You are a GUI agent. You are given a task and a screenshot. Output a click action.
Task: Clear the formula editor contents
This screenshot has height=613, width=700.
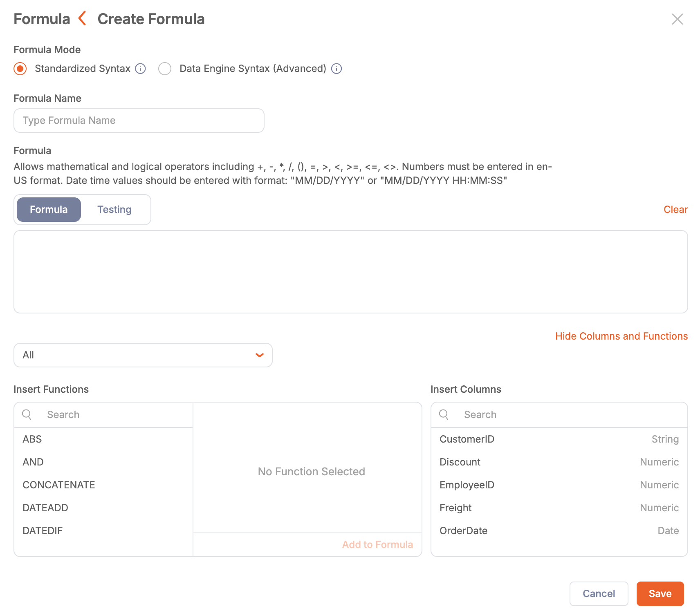click(x=675, y=210)
